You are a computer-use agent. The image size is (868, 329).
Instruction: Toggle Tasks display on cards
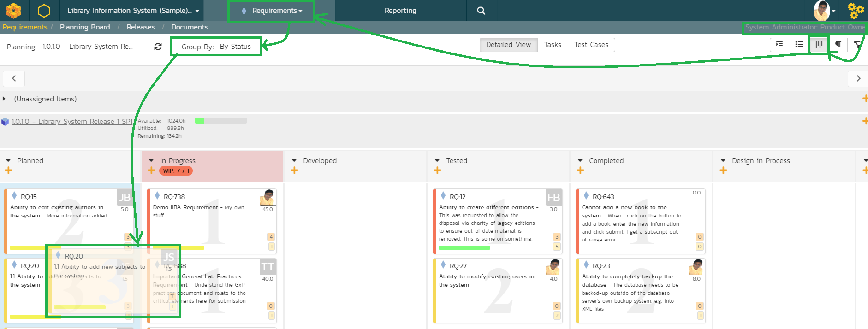[x=553, y=45]
